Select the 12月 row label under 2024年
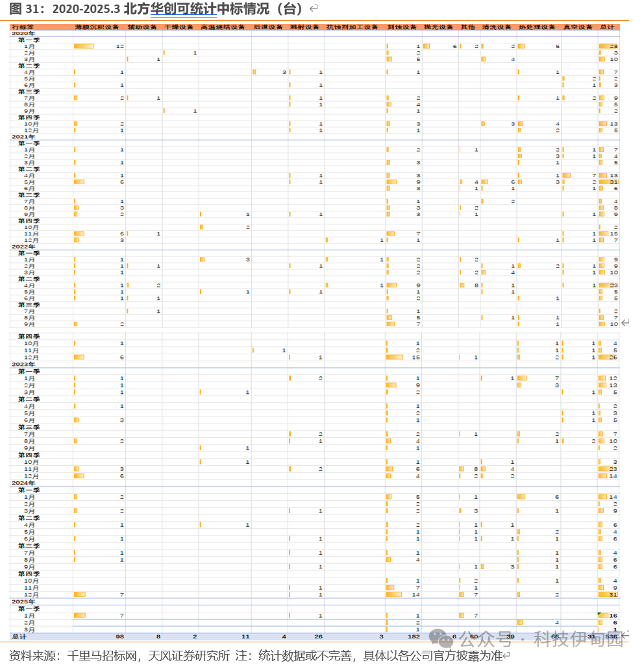644x665 pixels. [x=31, y=594]
